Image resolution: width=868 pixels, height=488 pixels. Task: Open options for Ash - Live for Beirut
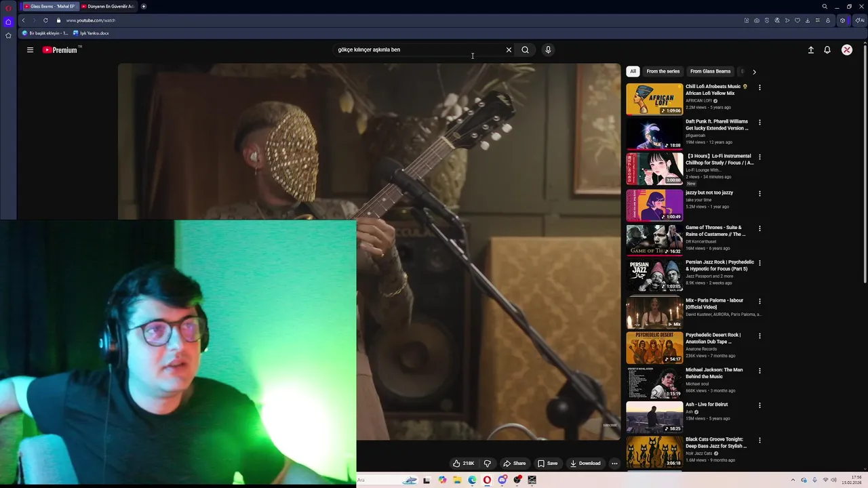click(x=759, y=405)
